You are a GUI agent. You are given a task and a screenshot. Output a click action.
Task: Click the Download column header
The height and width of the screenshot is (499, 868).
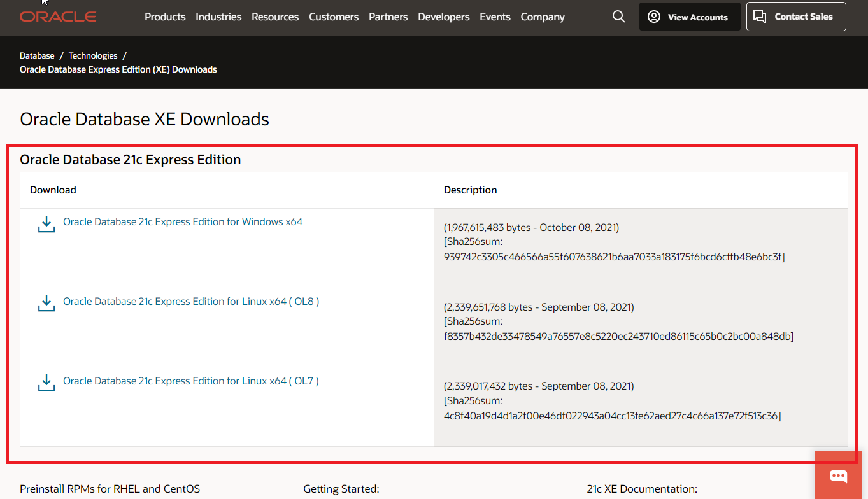coord(53,190)
